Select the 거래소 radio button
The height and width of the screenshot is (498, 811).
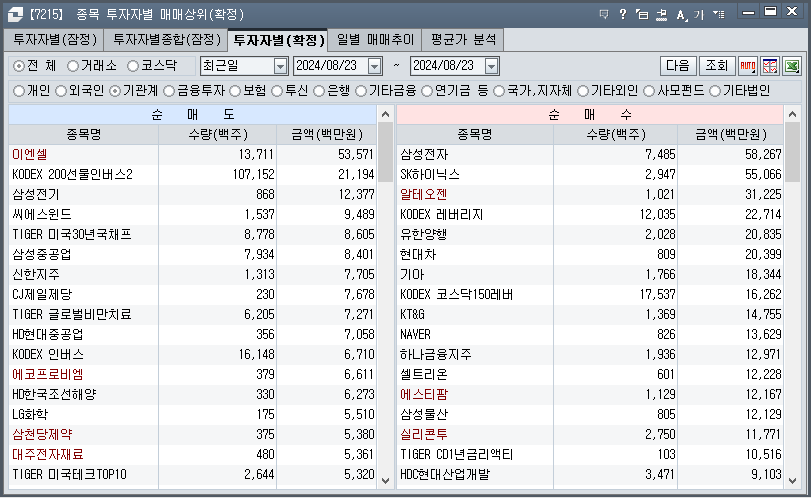(x=73, y=66)
